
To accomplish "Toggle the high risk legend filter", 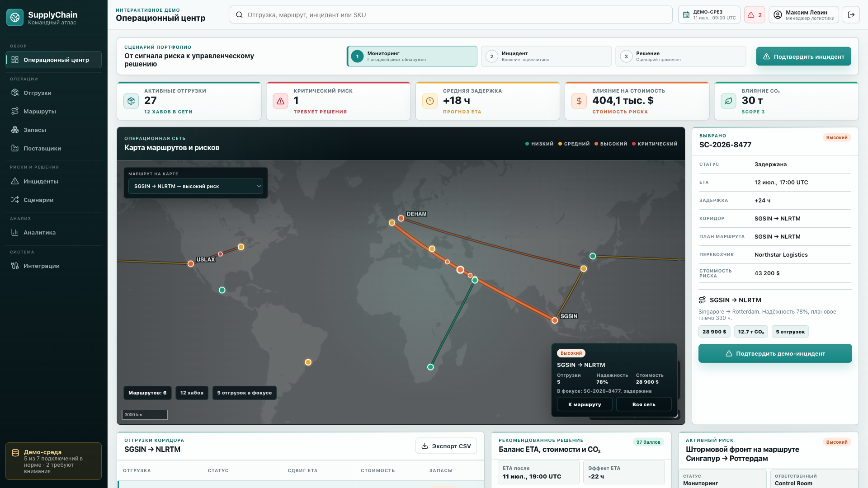I will click(611, 144).
